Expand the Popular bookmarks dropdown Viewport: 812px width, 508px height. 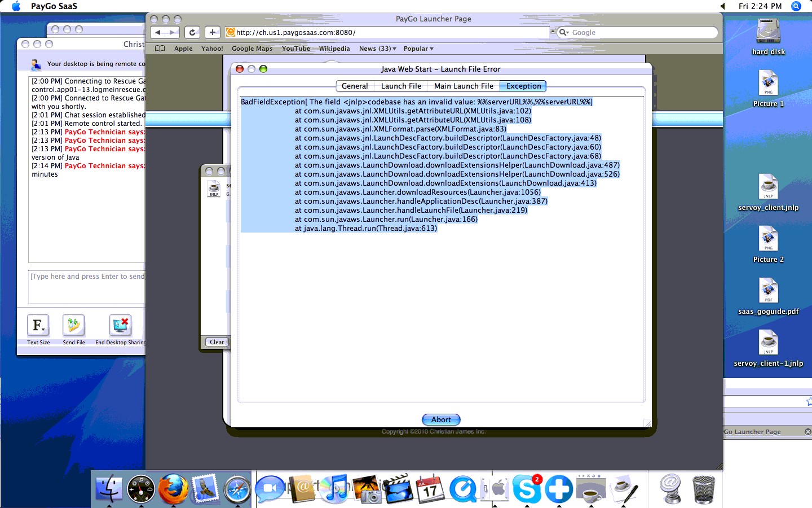[x=418, y=49]
